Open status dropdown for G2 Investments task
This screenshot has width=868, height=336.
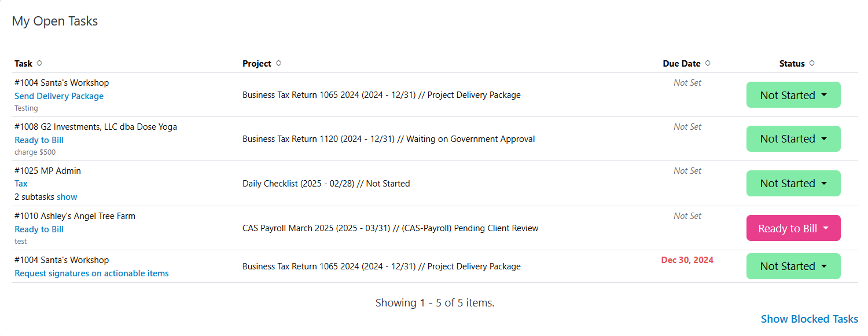tap(793, 139)
